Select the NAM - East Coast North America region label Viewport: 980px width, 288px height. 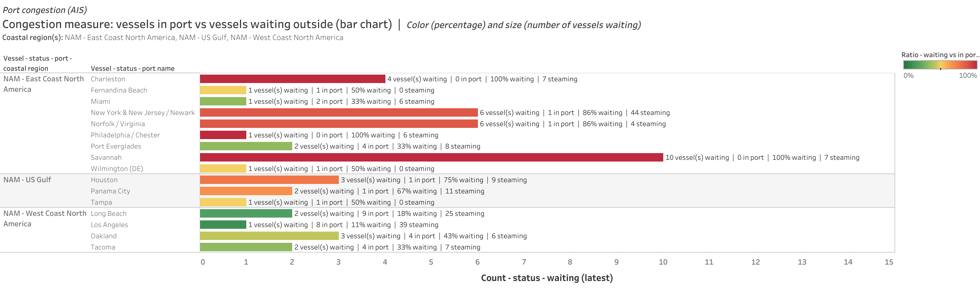(44, 84)
